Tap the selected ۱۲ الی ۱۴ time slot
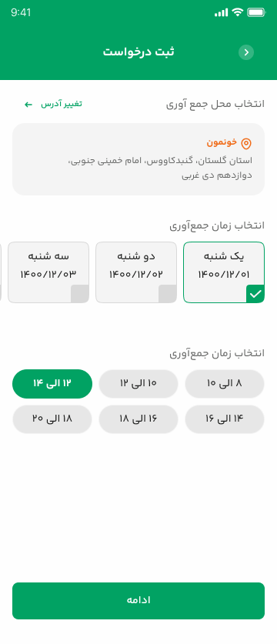Screen dimensions: 277x644 coord(52,384)
